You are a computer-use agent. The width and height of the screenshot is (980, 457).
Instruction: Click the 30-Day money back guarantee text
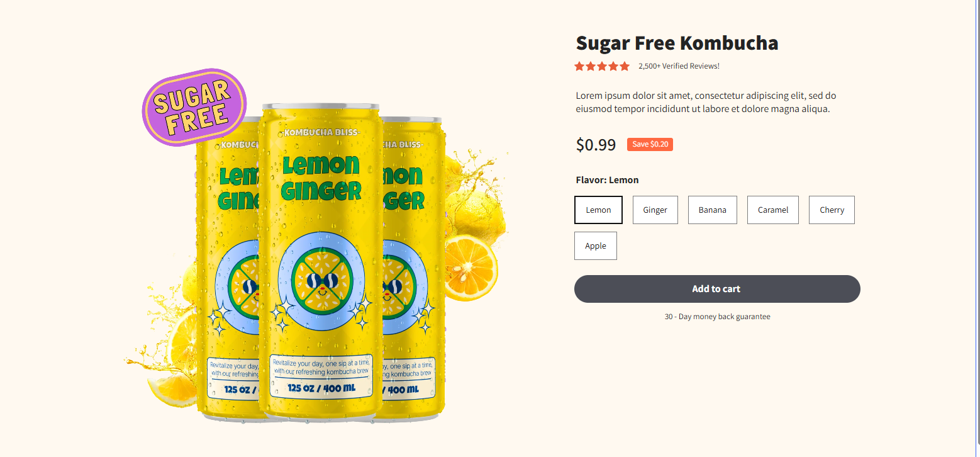717,317
